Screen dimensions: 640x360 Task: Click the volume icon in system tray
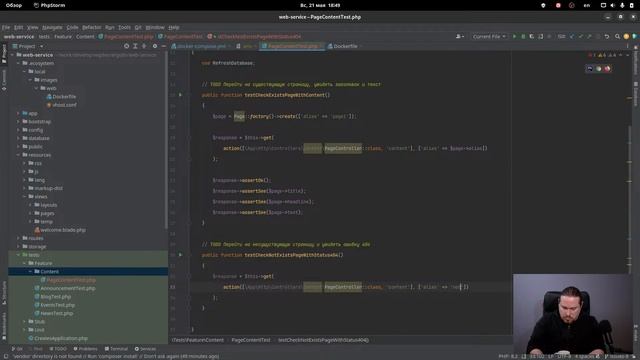[613, 5]
